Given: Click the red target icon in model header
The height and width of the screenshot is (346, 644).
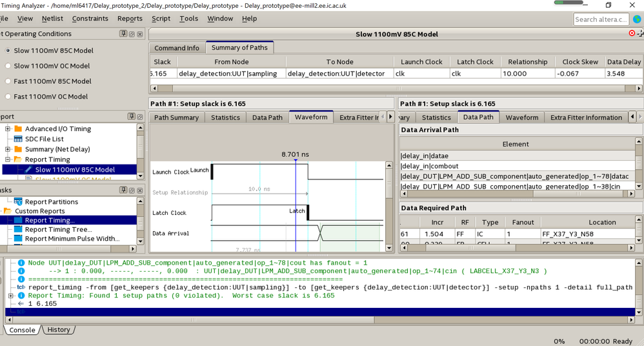Looking at the screenshot, I should click(632, 34).
